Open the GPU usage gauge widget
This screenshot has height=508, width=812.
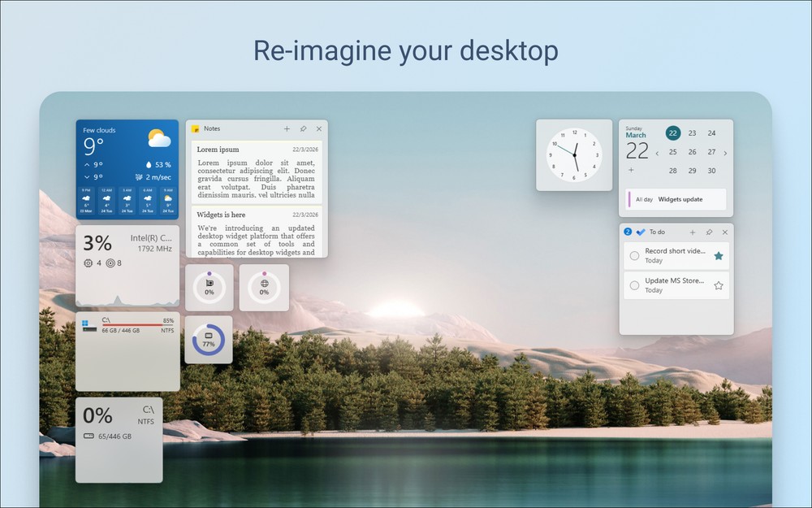(x=209, y=287)
